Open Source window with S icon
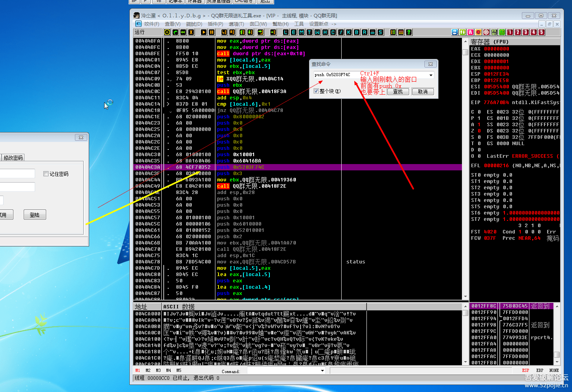 pos(380,32)
